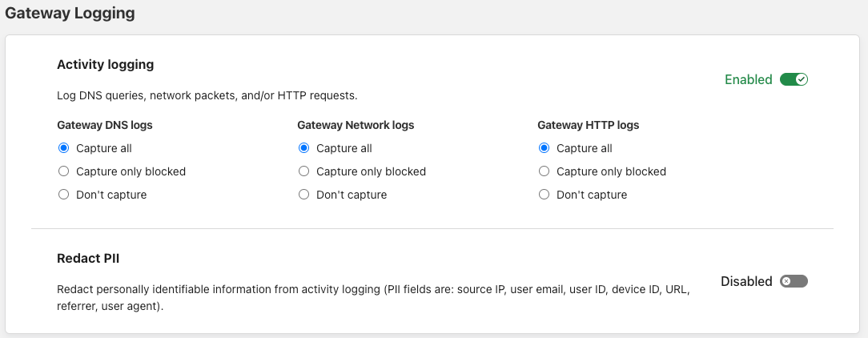Viewport: 868px width, 338px height.
Task: Set Network logs to Capture only blocked
Action: pos(304,171)
